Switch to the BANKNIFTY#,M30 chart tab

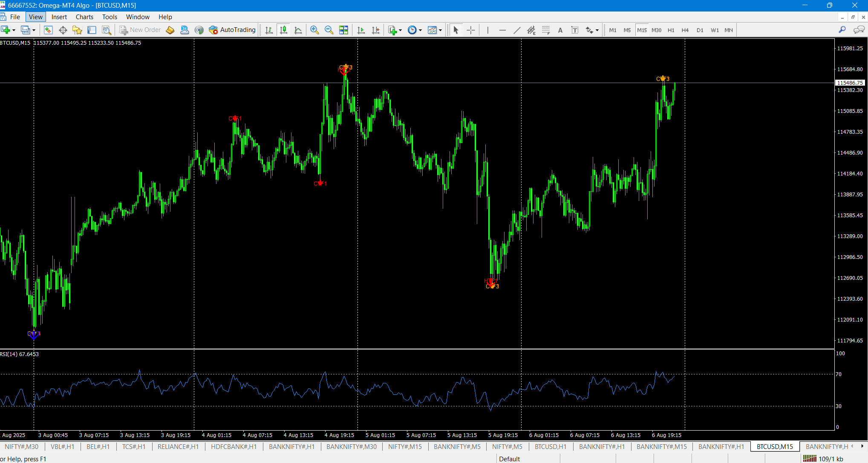pos(351,446)
